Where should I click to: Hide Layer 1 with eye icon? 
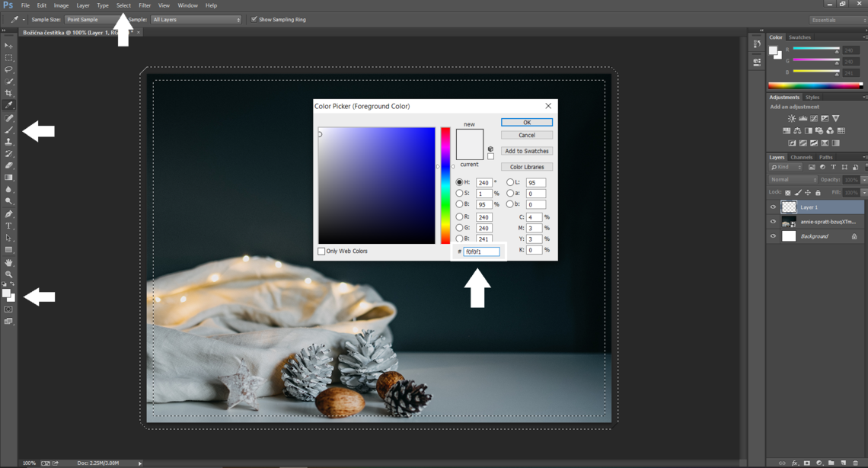(773, 207)
